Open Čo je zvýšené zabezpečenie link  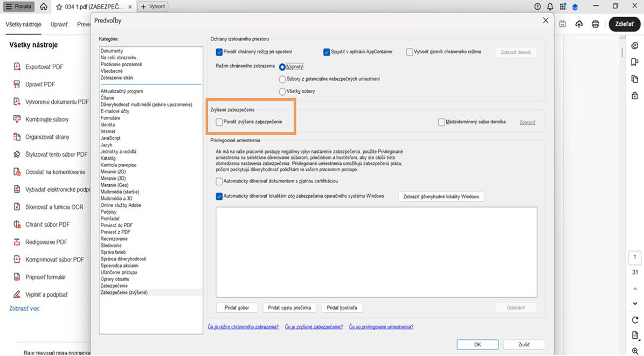tap(314, 327)
